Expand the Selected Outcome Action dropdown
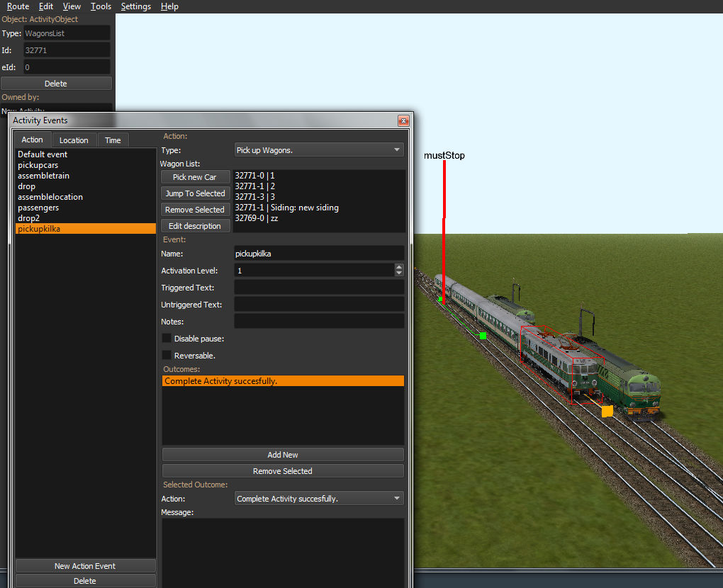Image resolution: width=723 pixels, height=588 pixels. pos(318,499)
